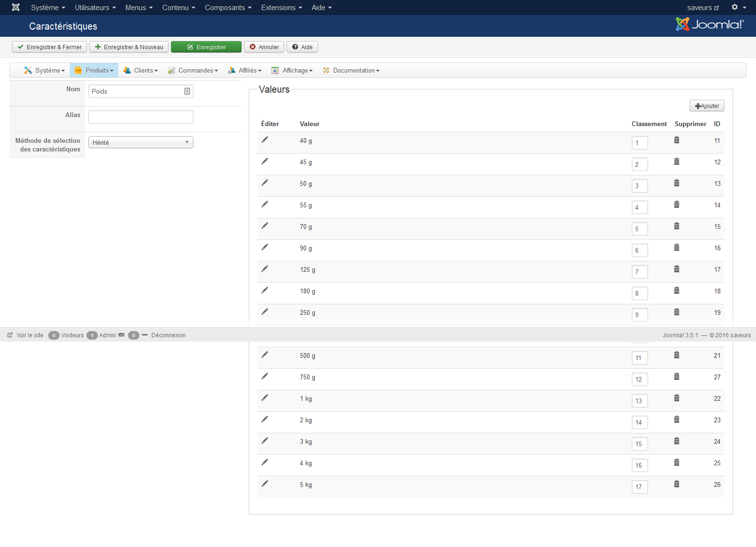
Task: Edit the 50 g value with the pencil
Action: (x=265, y=183)
